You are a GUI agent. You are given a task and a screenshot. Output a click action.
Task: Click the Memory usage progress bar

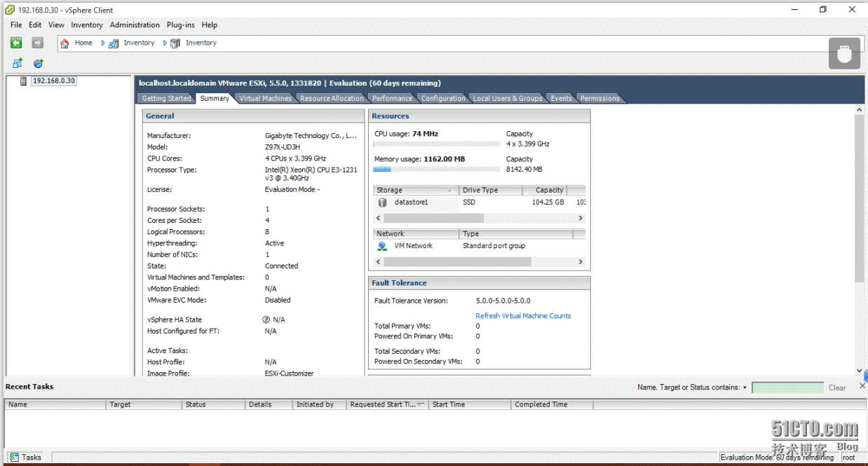click(436, 169)
